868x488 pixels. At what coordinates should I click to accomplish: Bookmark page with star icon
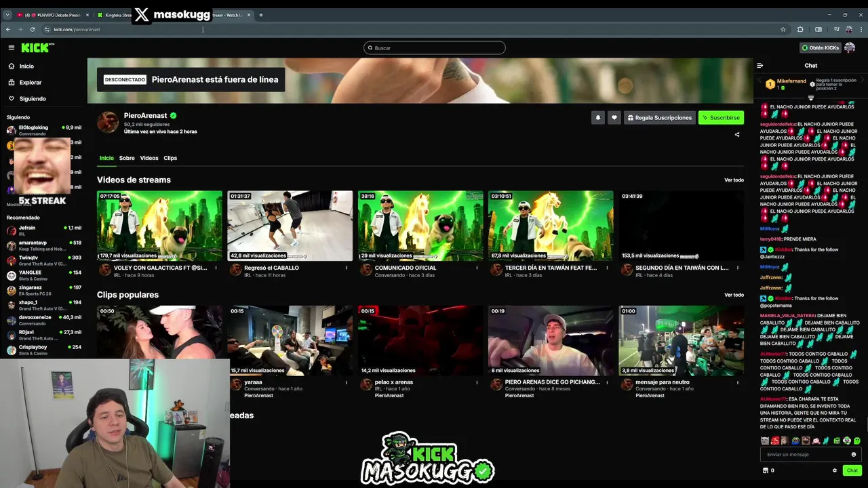[x=783, y=29]
